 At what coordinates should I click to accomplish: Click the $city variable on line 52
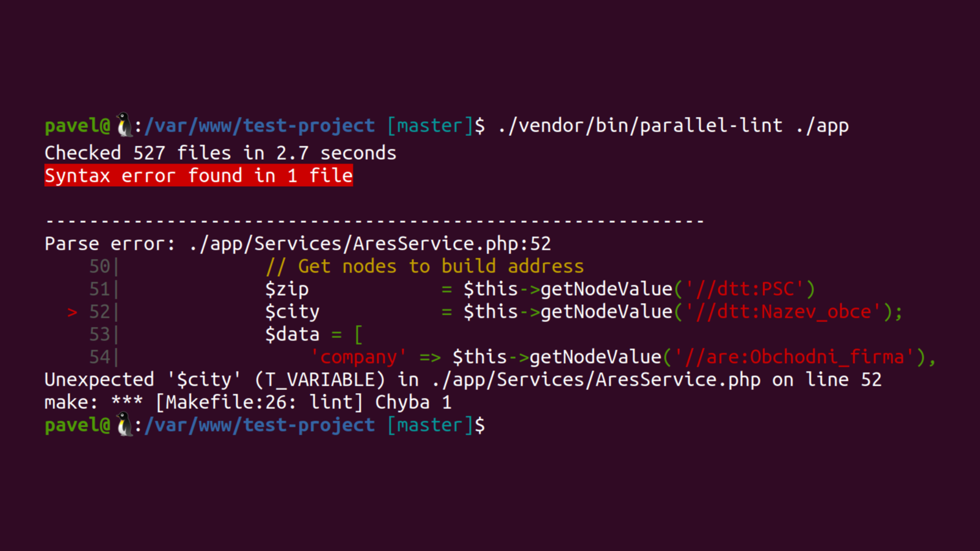click(x=292, y=312)
